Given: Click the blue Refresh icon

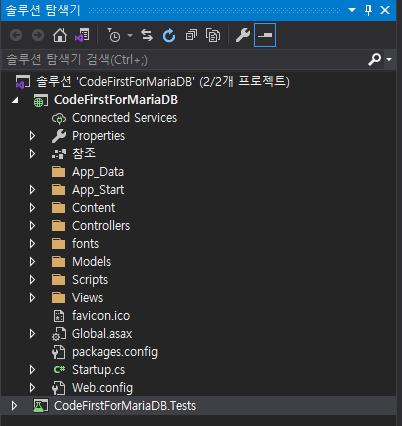Looking at the screenshot, I should tap(169, 35).
